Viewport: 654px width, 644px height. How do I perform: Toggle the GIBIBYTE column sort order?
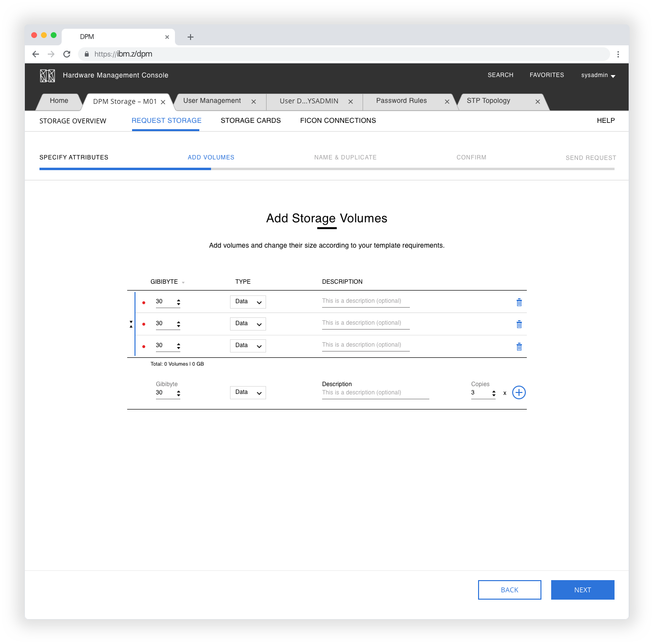pyautogui.click(x=183, y=282)
